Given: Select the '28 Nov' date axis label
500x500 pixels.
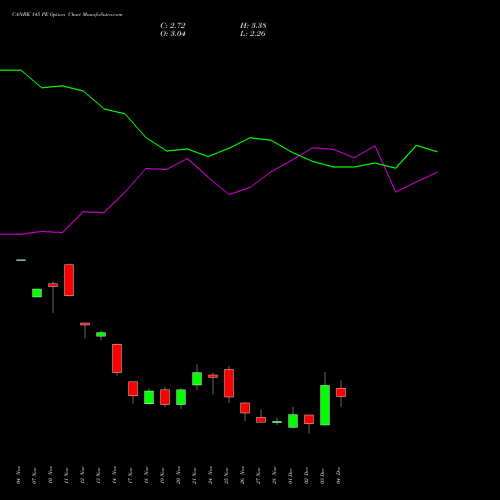Looking at the screenshot, I should click(x=274, y=475).
